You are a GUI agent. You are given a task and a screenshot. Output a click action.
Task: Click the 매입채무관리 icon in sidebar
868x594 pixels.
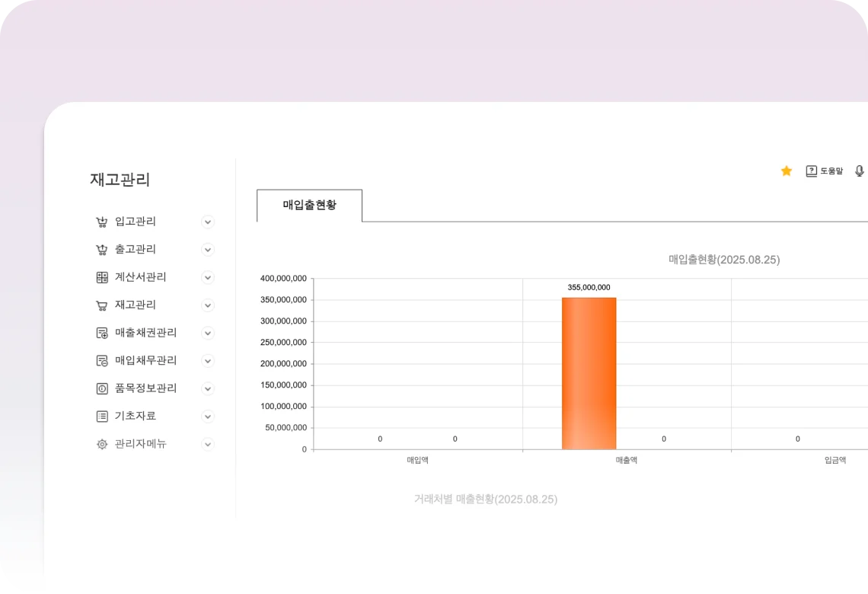[x=102, y=361]
